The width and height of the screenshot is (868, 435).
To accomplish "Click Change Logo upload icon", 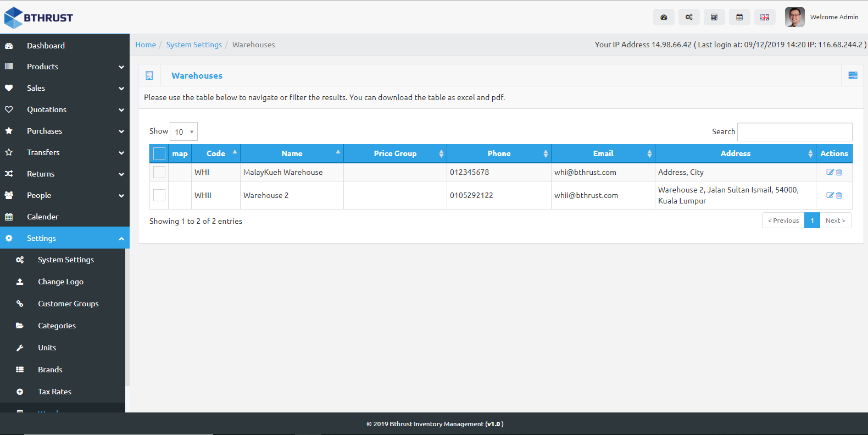I will click(20, 282).
